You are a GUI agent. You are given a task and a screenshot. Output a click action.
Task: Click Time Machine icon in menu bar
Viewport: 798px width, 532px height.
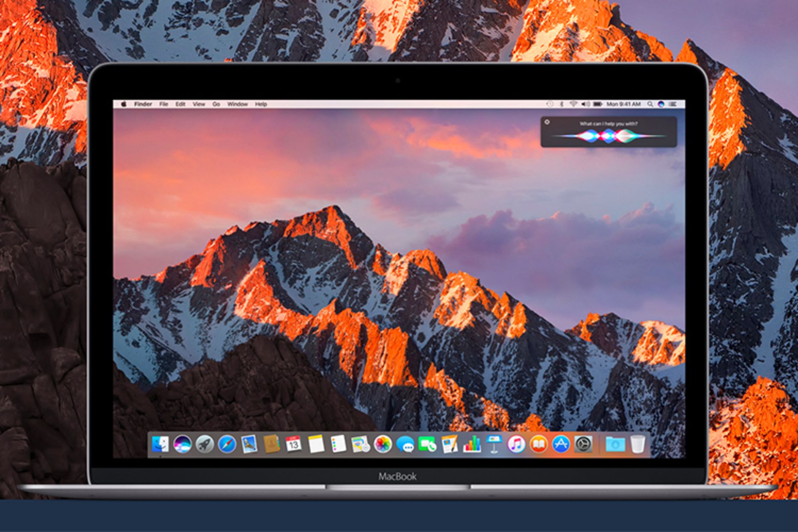tap(549, 104)
